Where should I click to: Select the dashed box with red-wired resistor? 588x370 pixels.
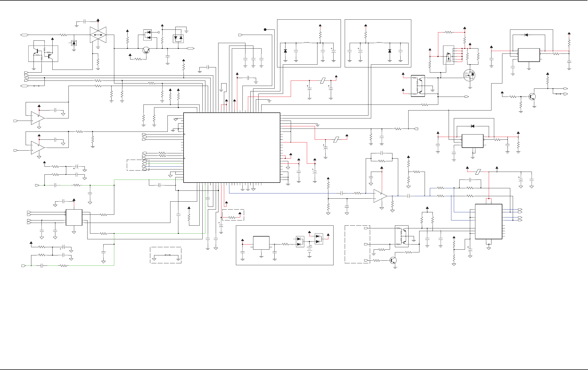[x=233, y=215]
